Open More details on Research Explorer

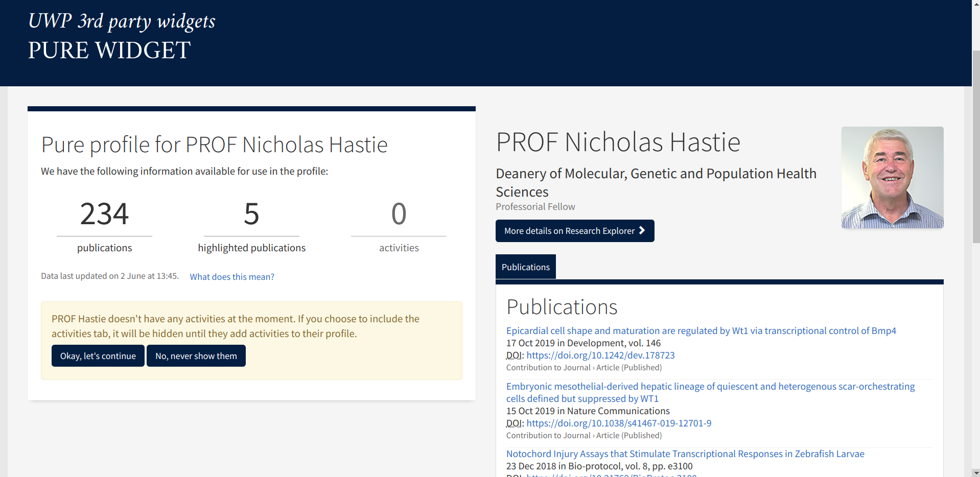point(569,231)
